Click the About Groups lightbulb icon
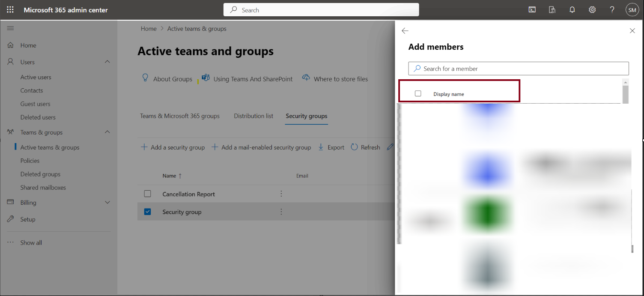The image size is (644, 296). pos(145,78)
